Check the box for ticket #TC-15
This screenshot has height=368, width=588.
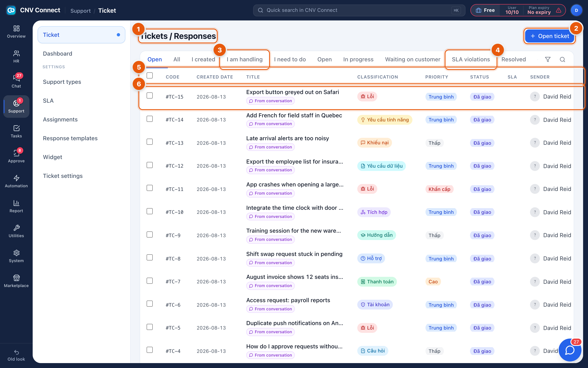[x=150, y=95]
